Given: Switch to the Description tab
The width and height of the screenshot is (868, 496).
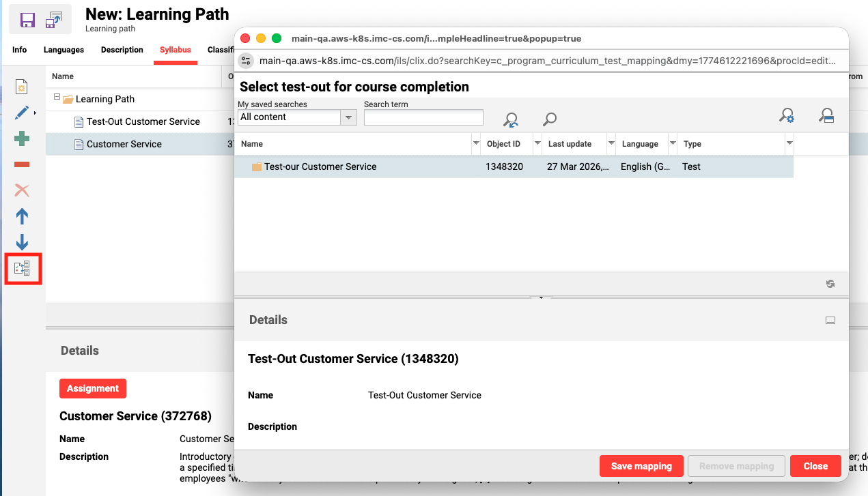Looking at the screenshot, I should pos(122,50).
